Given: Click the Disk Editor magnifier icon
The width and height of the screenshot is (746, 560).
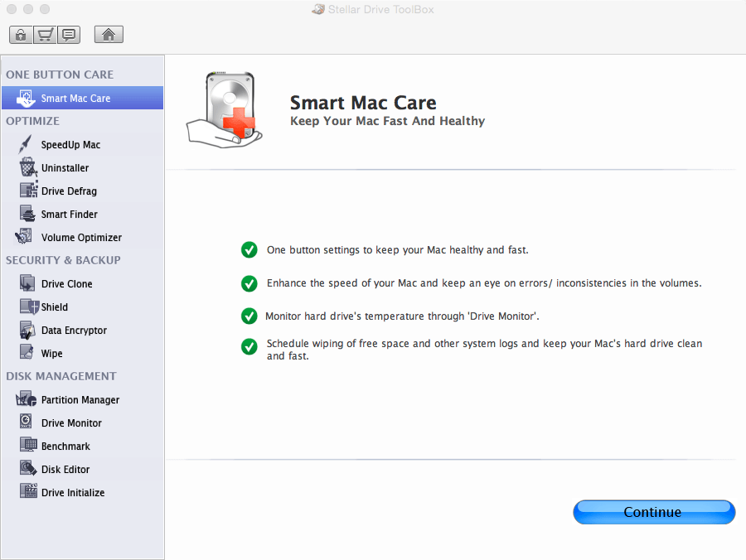Looking at the screenshot, I should click(x=28, y=468).
